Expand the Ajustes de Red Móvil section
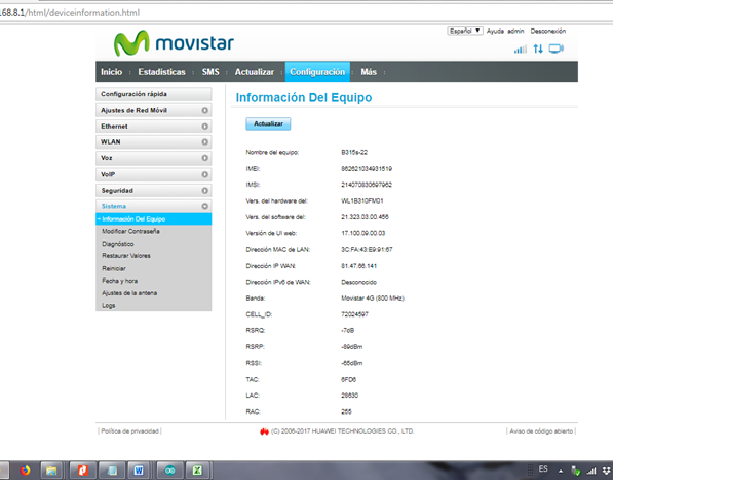The width and height of the screenshot is (749, 482). point(204,110)
